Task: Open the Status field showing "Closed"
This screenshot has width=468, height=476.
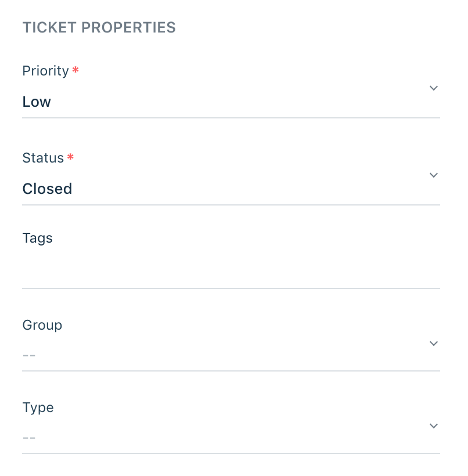Action: tap(47, 189)
